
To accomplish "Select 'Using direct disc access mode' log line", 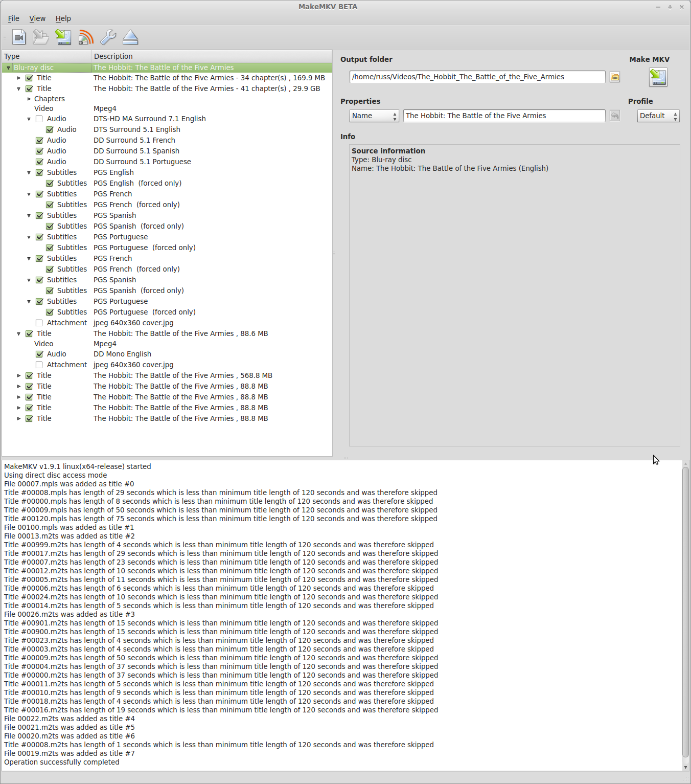I will pos(56,476).
